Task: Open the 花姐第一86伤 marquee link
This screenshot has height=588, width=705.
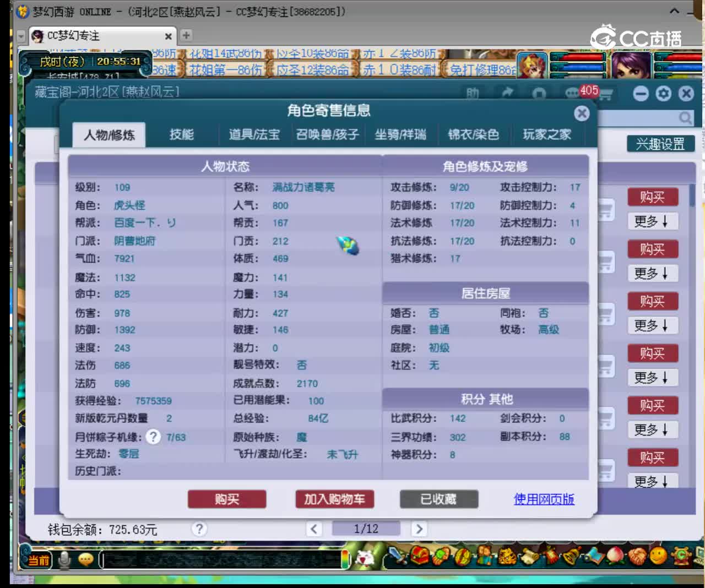Action: (226, 70)
